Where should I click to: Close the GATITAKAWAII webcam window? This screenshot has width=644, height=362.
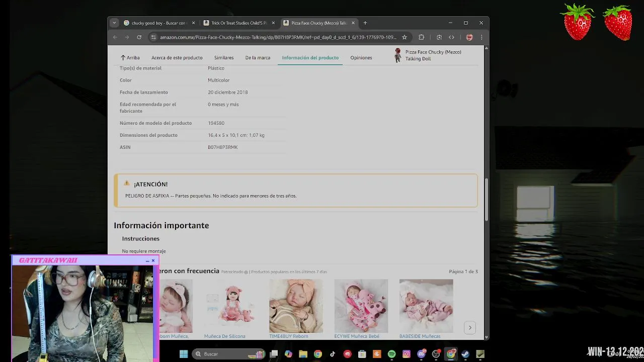coord(153,260)
